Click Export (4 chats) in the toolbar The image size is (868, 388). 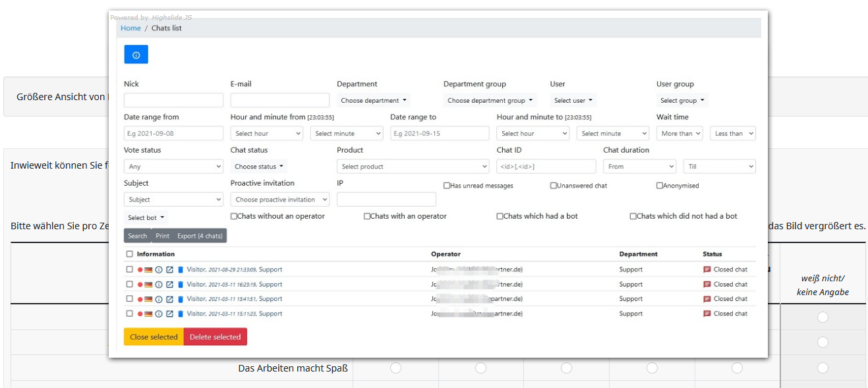tap(200, 236)
